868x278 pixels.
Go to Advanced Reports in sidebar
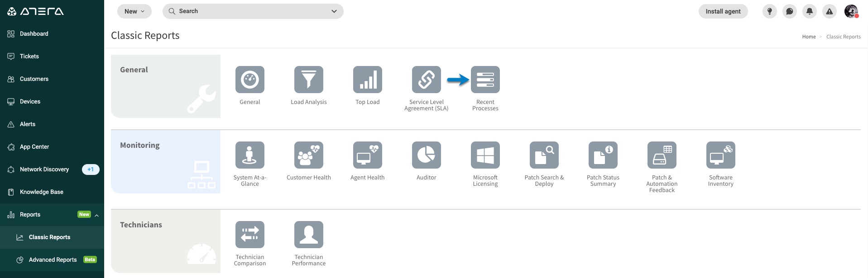pyautogui.click(x=52, y=260)
